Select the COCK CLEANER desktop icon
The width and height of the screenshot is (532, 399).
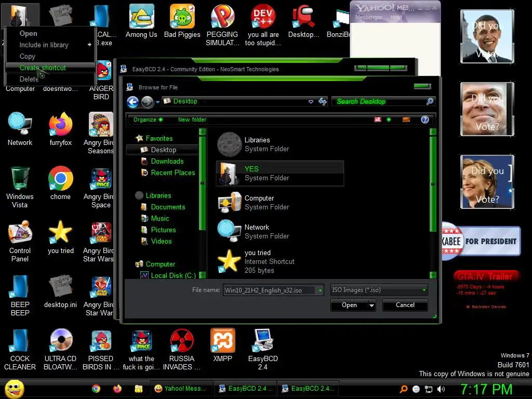[x=20, y=350]
